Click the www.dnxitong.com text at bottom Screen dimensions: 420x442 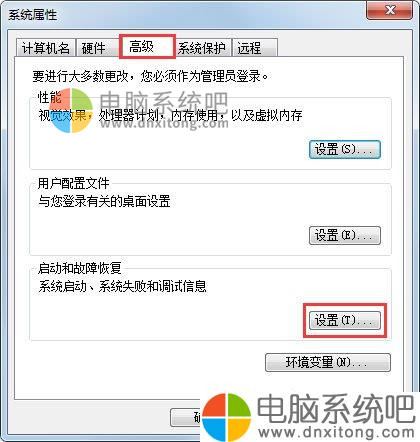(336, 432)
